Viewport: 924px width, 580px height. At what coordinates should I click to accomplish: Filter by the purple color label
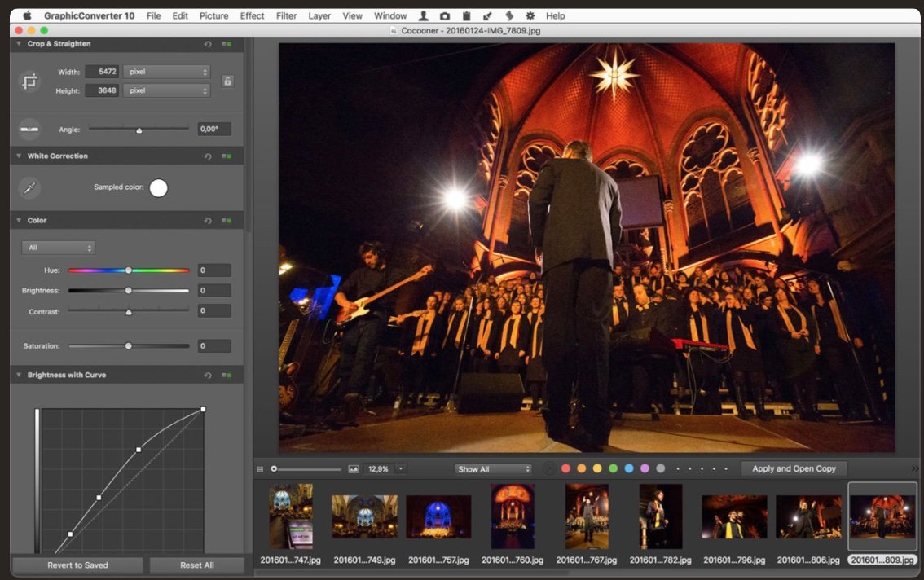coord(645,468)
